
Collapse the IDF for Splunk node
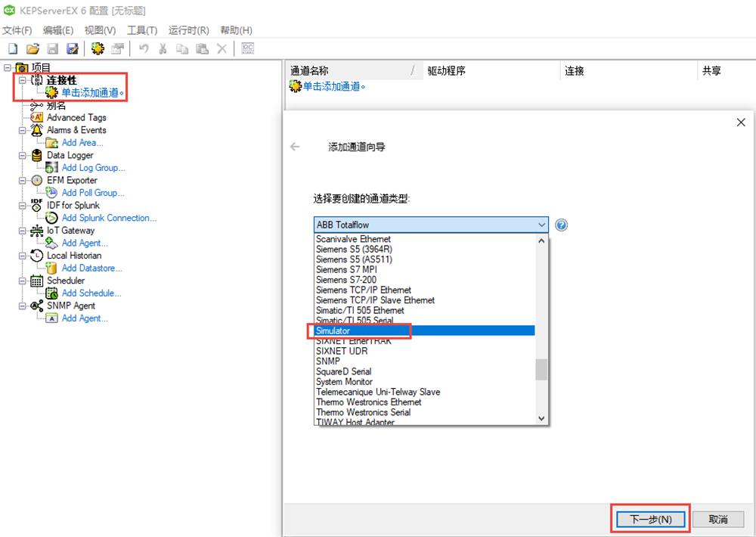22,206
